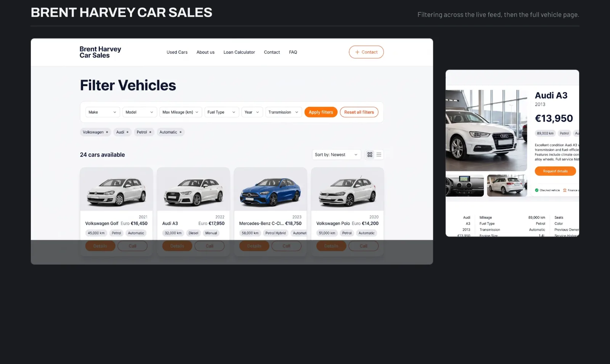610x364 pixels.
Task: Open the Fuel Type dropdown
Action: (222, 112)
